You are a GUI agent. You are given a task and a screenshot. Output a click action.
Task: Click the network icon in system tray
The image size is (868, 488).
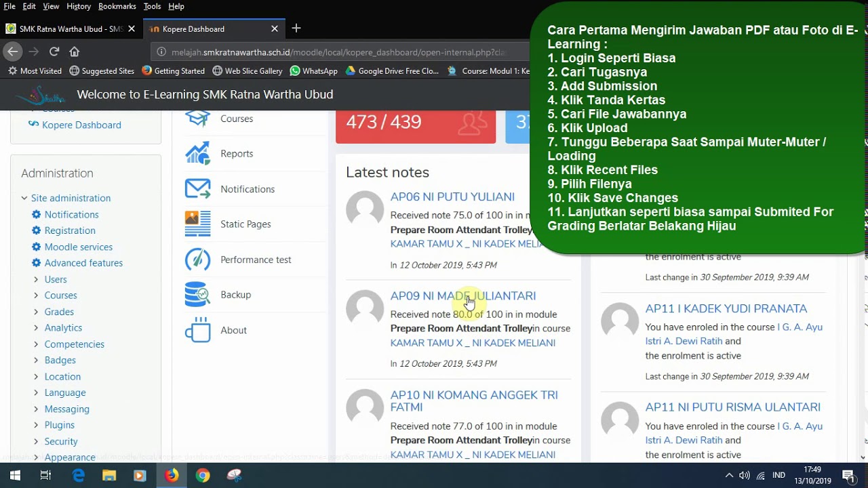pyautogui.click(x=761, y=475)
